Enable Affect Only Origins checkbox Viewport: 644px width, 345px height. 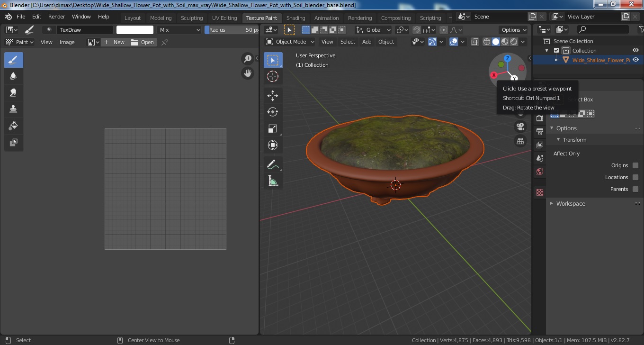click(x=635, y=165)
